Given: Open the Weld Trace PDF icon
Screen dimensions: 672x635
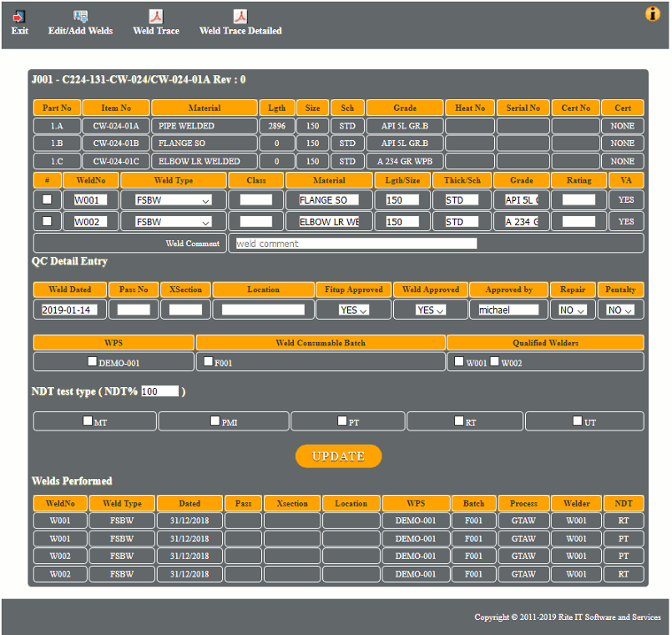Looking at the screenshot, I should (x=156, y=17).
